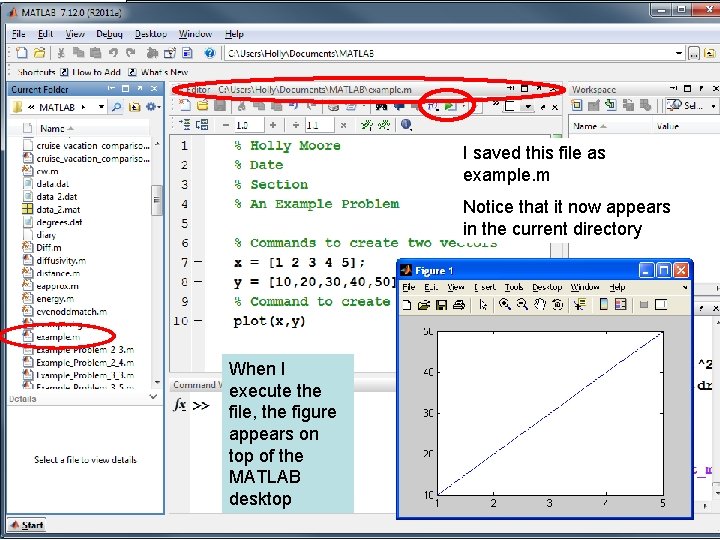720x540 pixels.
Task: Open the Run button dropdown arrow
Action: pyautogui.click(x=464, y=107)
